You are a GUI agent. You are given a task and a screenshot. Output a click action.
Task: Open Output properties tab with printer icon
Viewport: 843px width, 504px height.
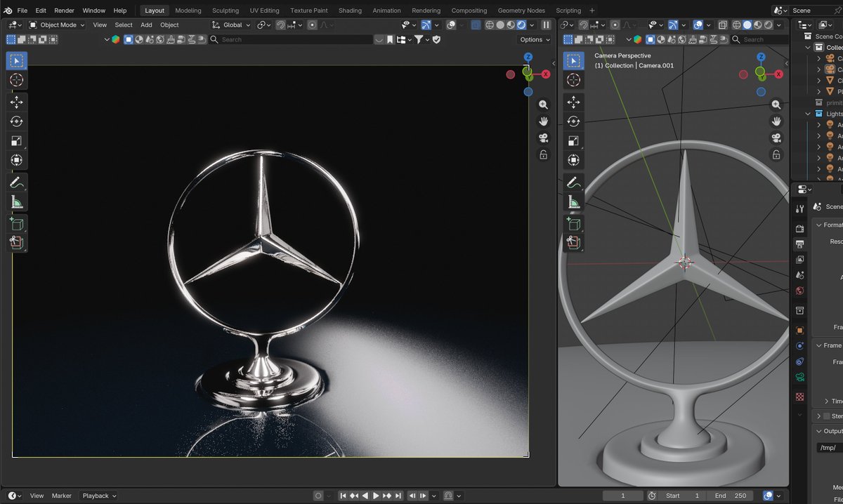pyautogui.click(x=799, y=244)
